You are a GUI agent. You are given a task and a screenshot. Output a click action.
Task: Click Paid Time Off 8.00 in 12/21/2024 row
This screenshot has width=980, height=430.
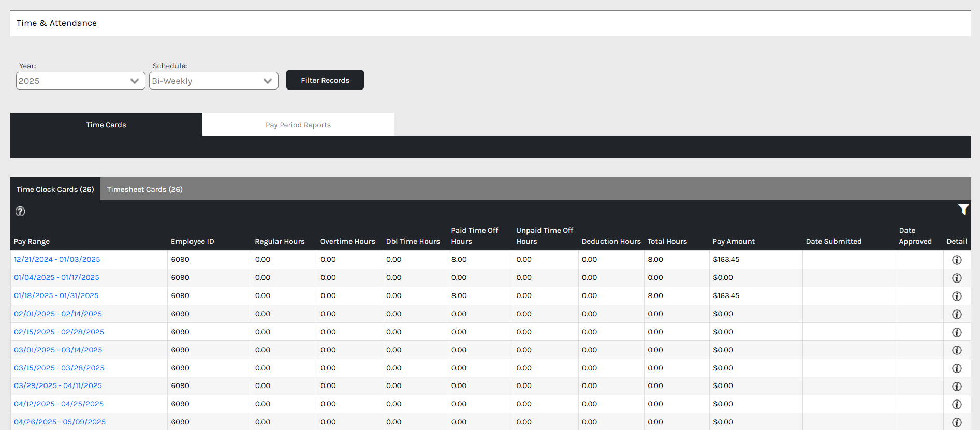point(459,259)
